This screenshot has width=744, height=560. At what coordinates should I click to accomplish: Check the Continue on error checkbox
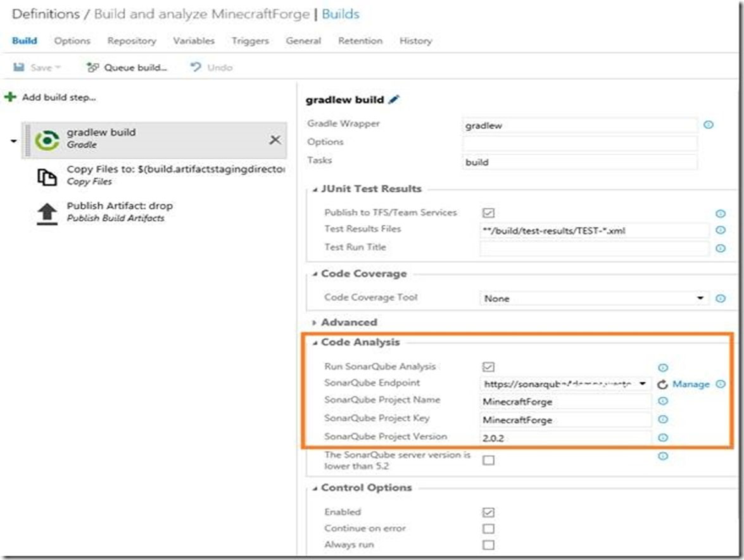click(488, 529)
